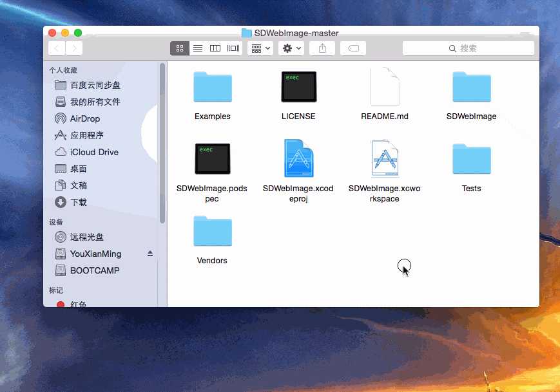Click the Edit Tags toolbar button
560x392 pixels.
pyautogui.click(x=353, y=48)
